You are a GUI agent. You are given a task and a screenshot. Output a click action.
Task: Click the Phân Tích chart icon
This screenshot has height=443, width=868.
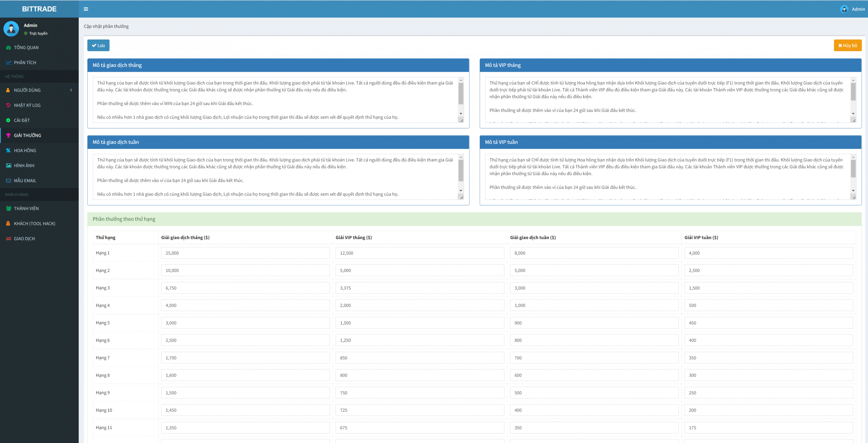8,63
